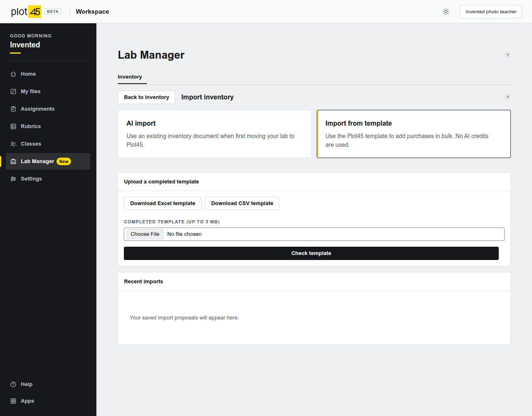The image size is (532, 416).
Task: Select the Import from template card
Action: click(414, 134)
